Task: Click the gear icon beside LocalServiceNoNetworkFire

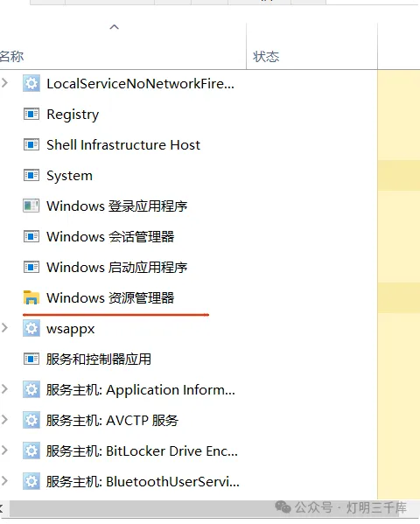Action: (x=31, y=84)
